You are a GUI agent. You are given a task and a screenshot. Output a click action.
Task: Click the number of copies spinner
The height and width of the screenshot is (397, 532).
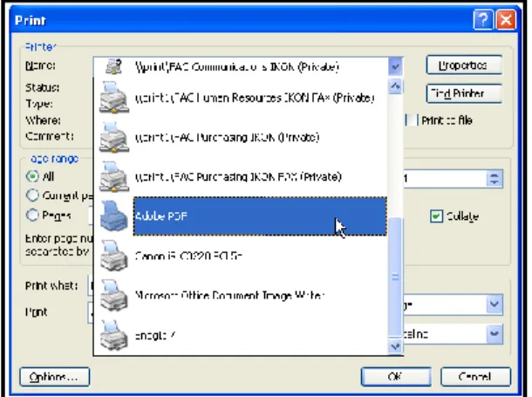click(494, 179)
